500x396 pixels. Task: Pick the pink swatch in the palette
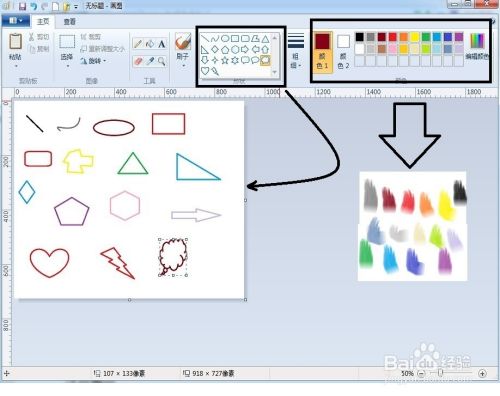click(393, 49)
